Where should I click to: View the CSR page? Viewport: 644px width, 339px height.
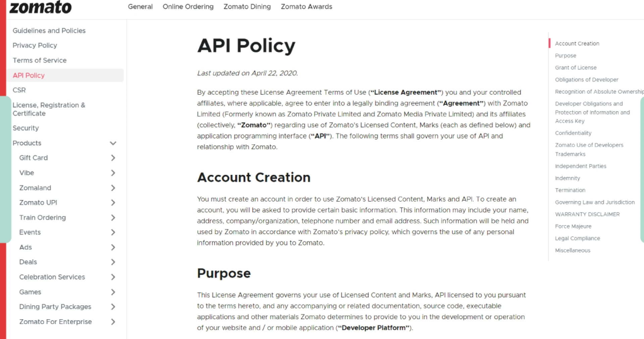tap(19, 90)
